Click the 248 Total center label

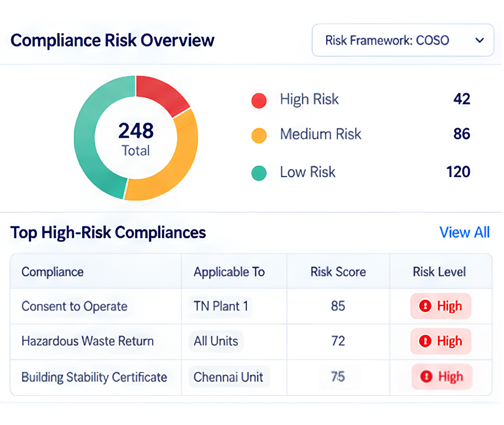[x=136, y=139]
